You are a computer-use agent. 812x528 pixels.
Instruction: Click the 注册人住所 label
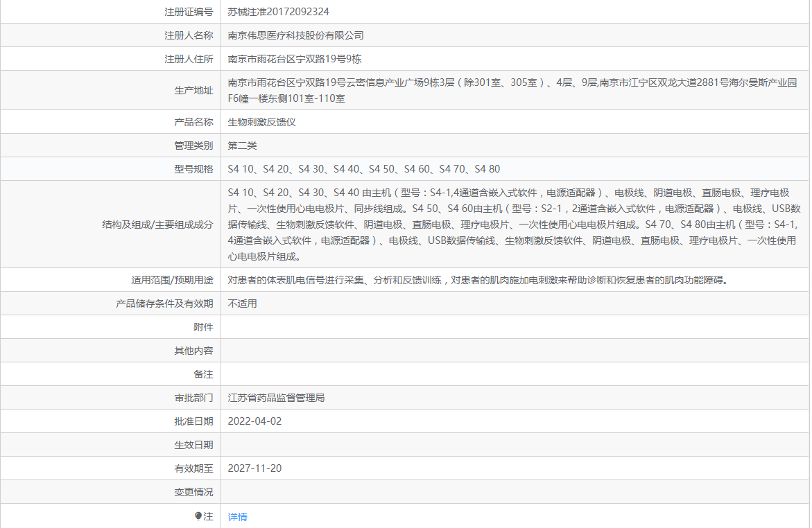[x=189, y=59]
